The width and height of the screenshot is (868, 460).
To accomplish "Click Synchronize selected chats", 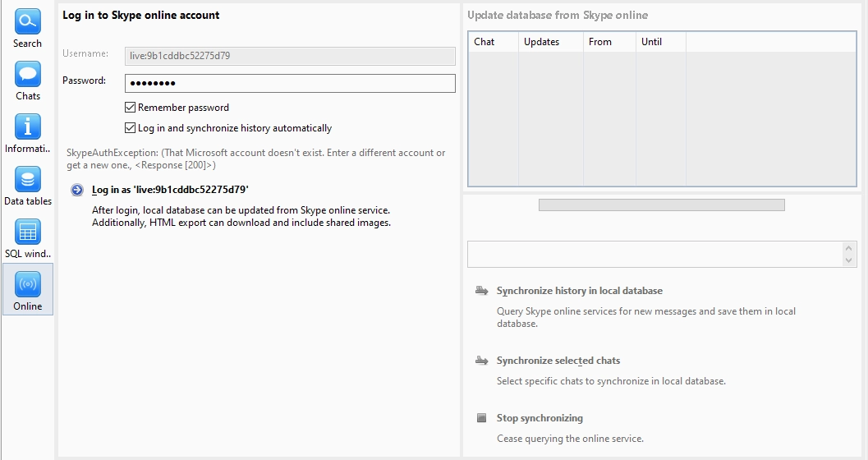I will [558, 361].
